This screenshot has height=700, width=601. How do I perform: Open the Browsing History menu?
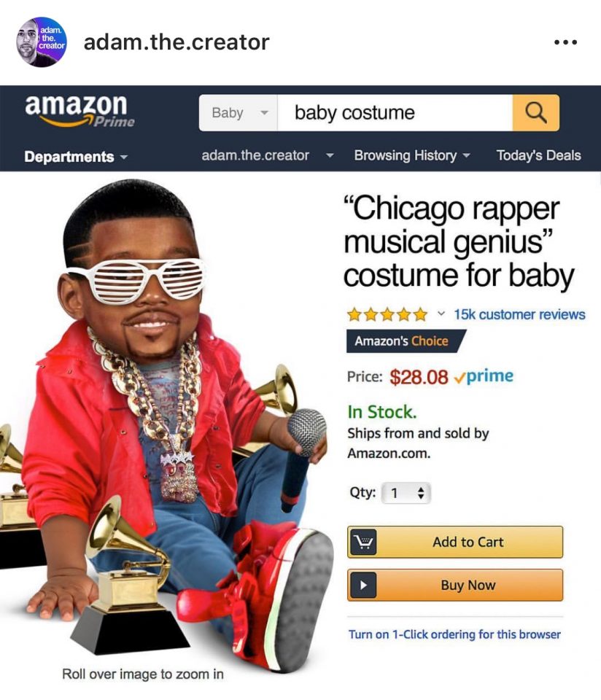pos(412,155)
